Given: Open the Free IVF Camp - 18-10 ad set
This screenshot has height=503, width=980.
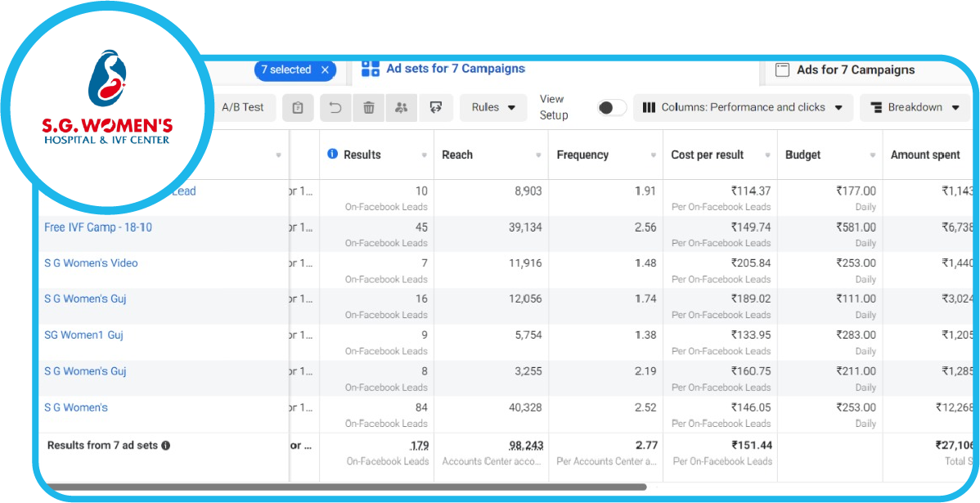Looking at the screenshot, I should tap(98, 227).
